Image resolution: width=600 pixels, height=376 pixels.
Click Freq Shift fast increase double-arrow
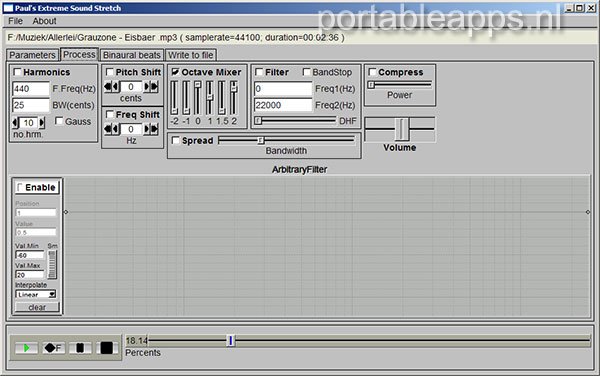click(x=154, y=129)
